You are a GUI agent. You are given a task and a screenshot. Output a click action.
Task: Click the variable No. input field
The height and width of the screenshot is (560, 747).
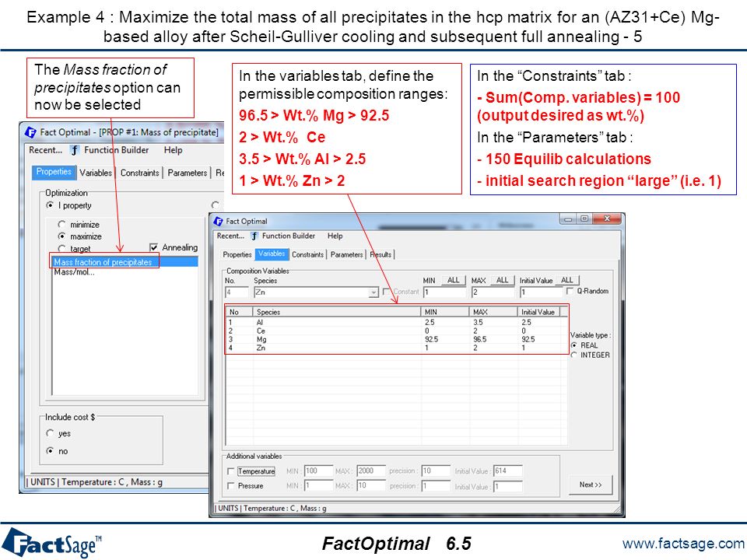pyautogui.click(x=237, y=292)
